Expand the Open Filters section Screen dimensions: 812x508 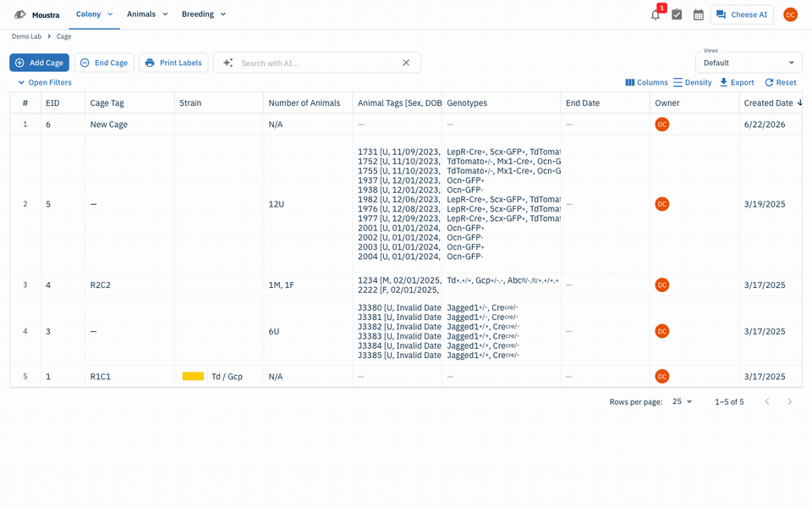(45, 82)
